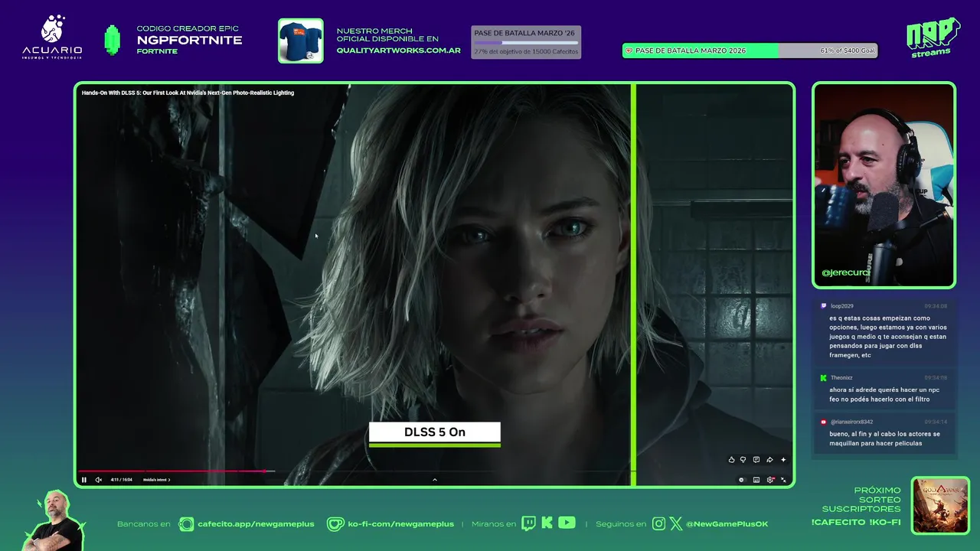This screenshot has height=551, width=980.
Task: Click the Acuario logo in the header
Action: pyautogui.click(x=52, y=37)
